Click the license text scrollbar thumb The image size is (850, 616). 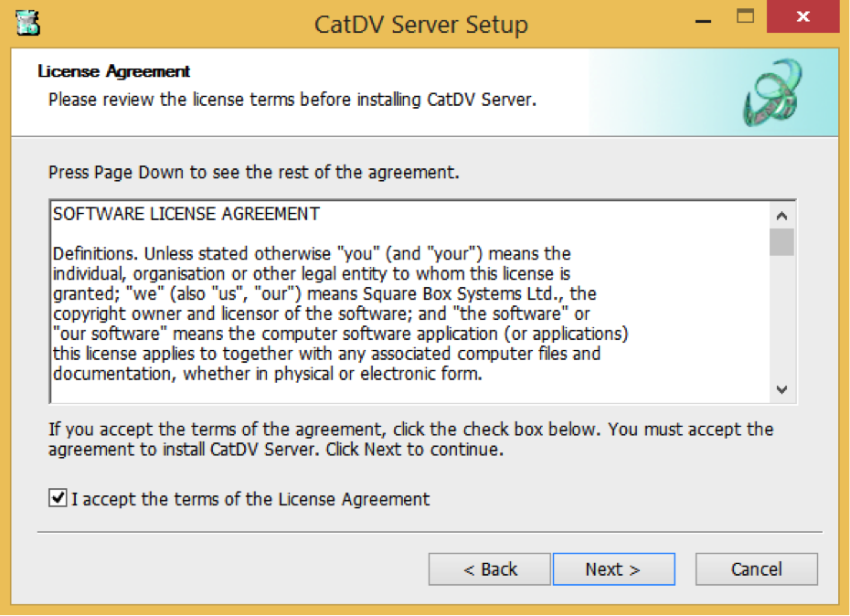click(781, 242)
